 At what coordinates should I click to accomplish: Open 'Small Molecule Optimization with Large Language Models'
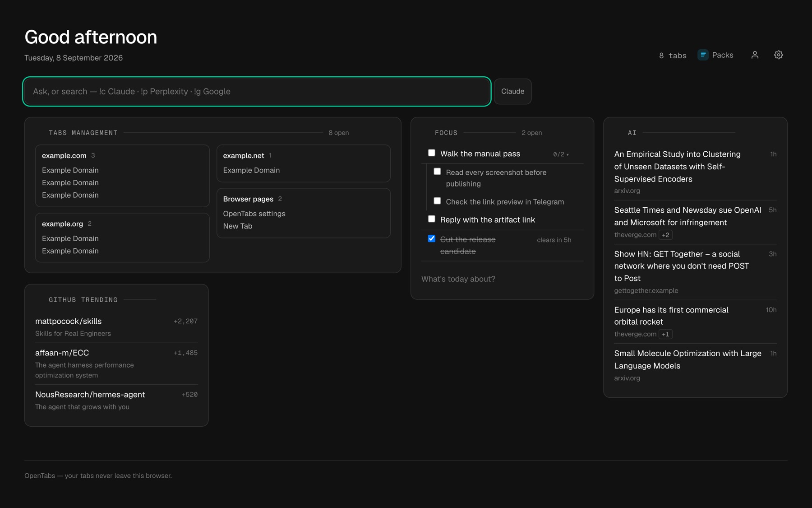pyautogui.click(x=687, y=359)
